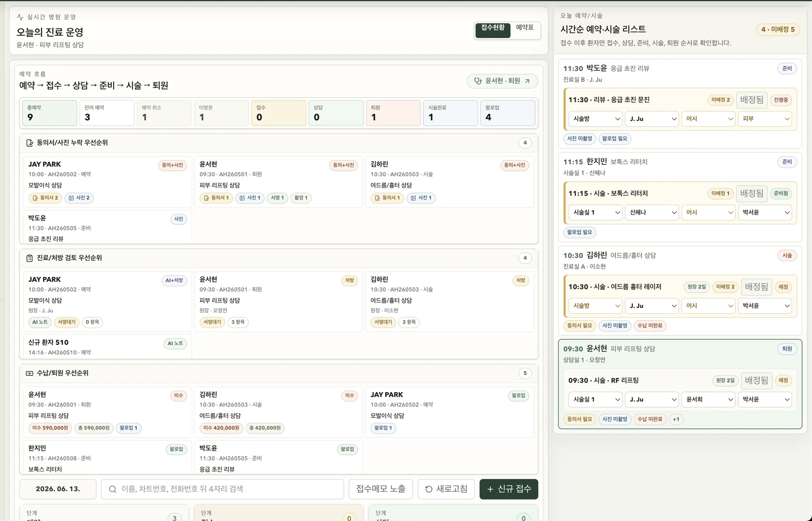
Task: Select the 접수현황 tab
Action: (x=493, y=28)
